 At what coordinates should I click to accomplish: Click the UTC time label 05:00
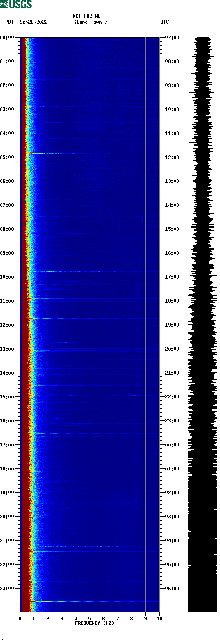[x=172, y=565]
